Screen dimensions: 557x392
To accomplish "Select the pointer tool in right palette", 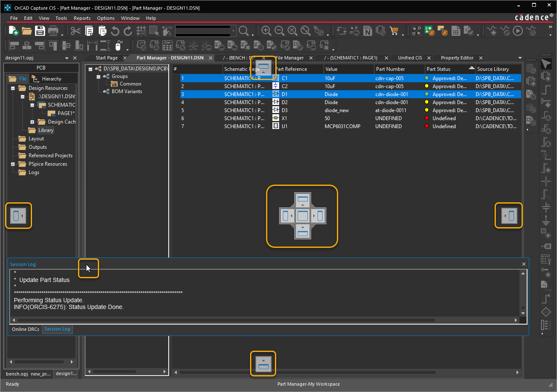I will (546, 64).
